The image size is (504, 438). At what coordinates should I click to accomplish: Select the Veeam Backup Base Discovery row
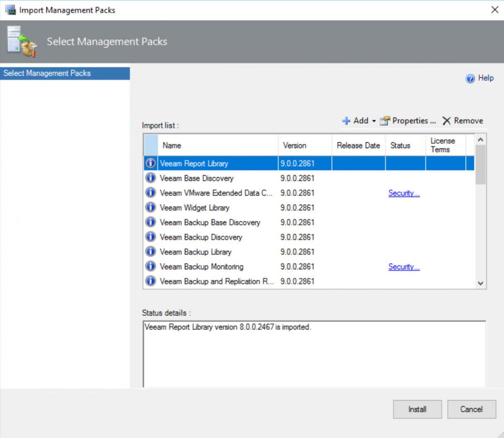coord(309,222)
